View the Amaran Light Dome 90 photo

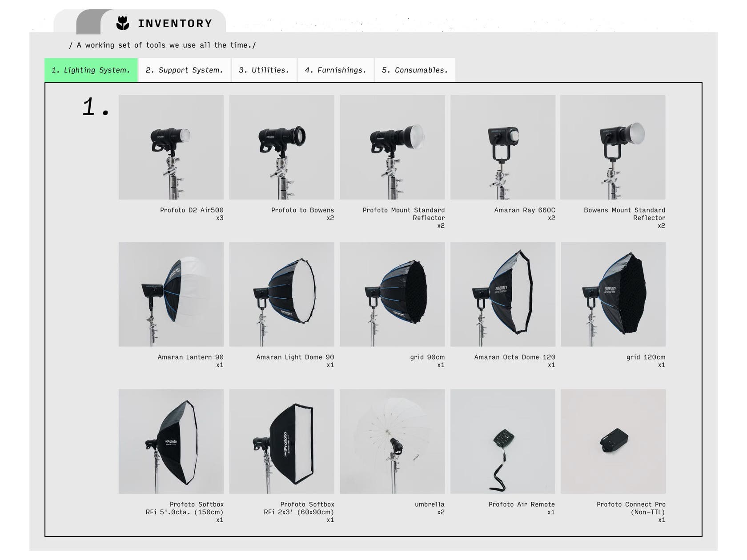point(281,294)
